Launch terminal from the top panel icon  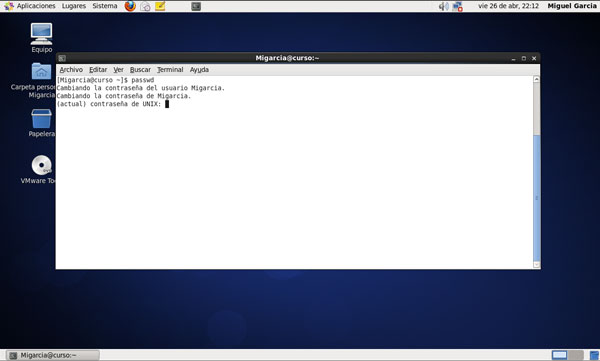(196, 6)
